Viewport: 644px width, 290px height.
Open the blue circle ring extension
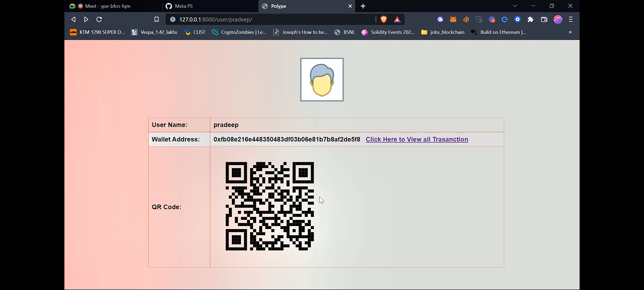(518, 19)
